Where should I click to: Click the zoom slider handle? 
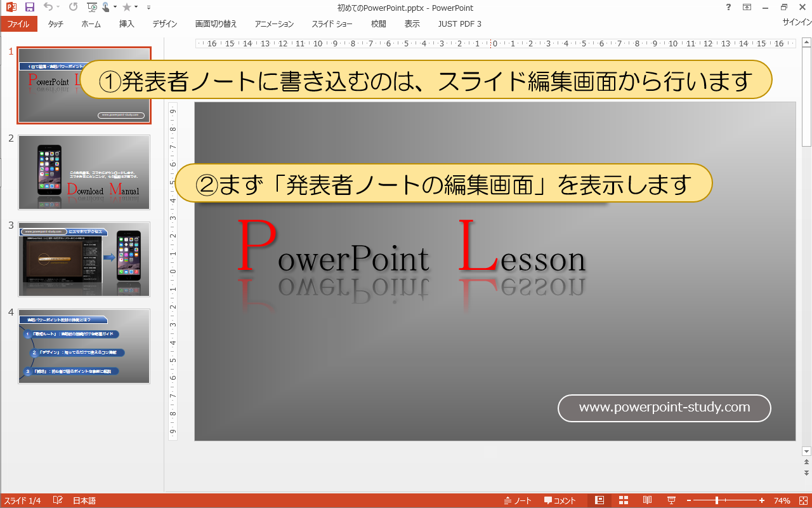pyautogui.click(x=717, y=500)
